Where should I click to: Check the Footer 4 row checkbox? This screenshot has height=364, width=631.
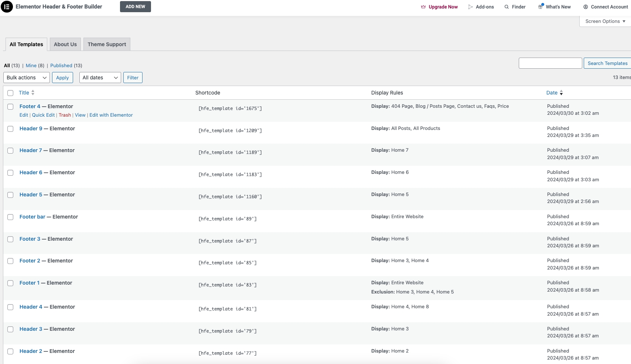click(x=10, y=107)
